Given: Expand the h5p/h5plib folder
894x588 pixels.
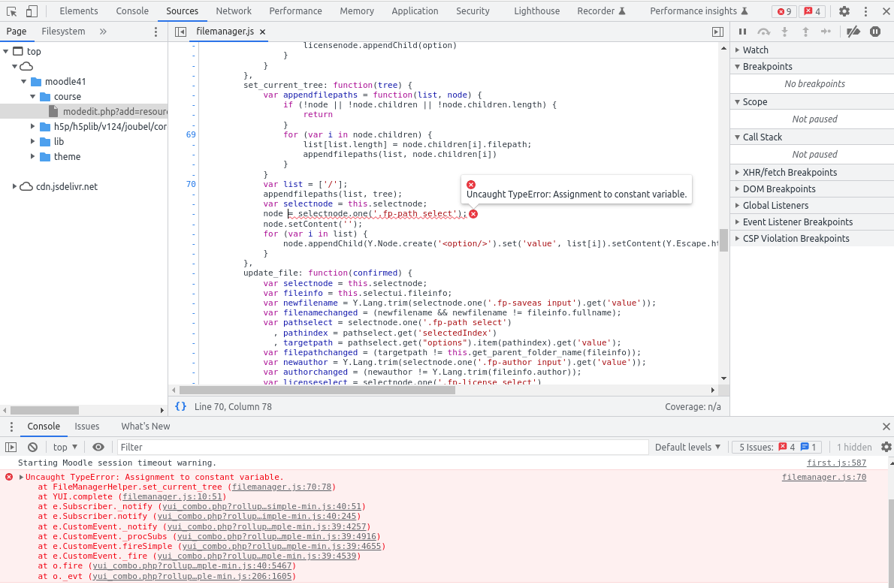Looking at the screenshot, I should coord(33,126).
